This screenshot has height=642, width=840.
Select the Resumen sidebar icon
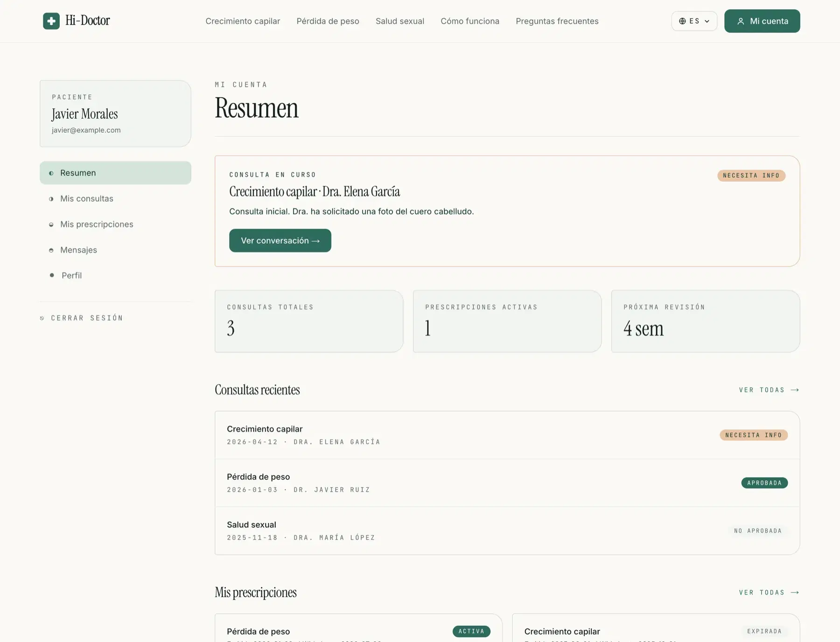(51, 173)
